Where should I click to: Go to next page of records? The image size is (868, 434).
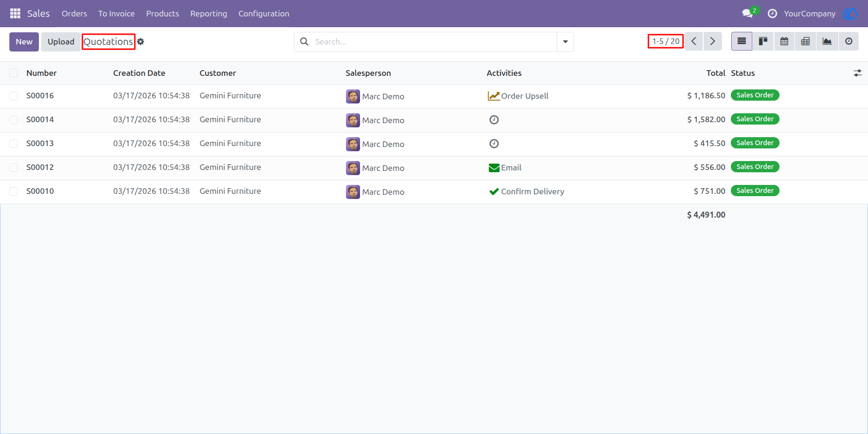coord(713,41)
